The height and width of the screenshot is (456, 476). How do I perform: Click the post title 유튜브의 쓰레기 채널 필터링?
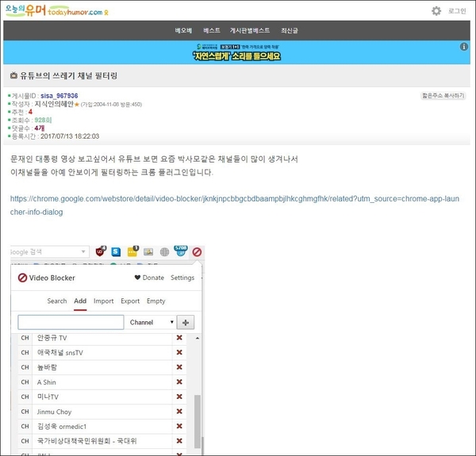(68, 75)
